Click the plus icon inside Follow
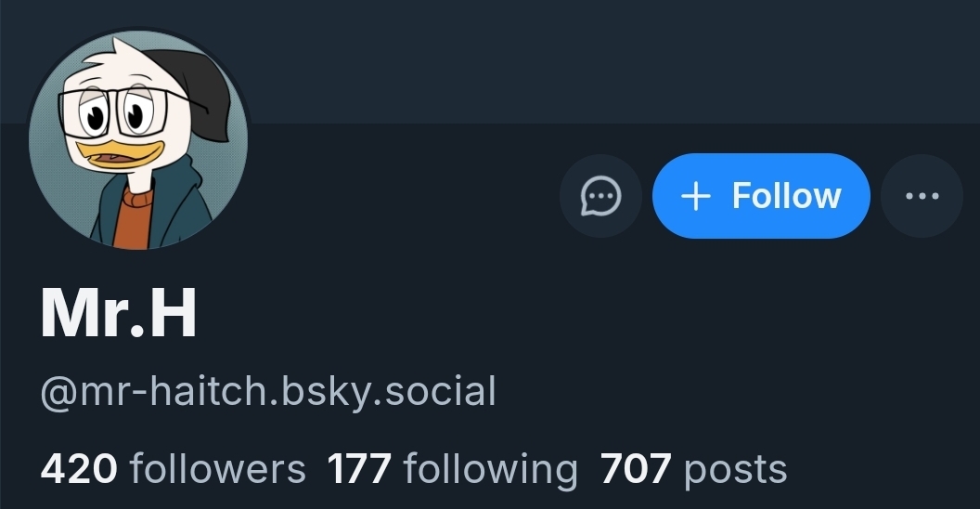This screenshot has height=509, width=980. tap(696, 196)
